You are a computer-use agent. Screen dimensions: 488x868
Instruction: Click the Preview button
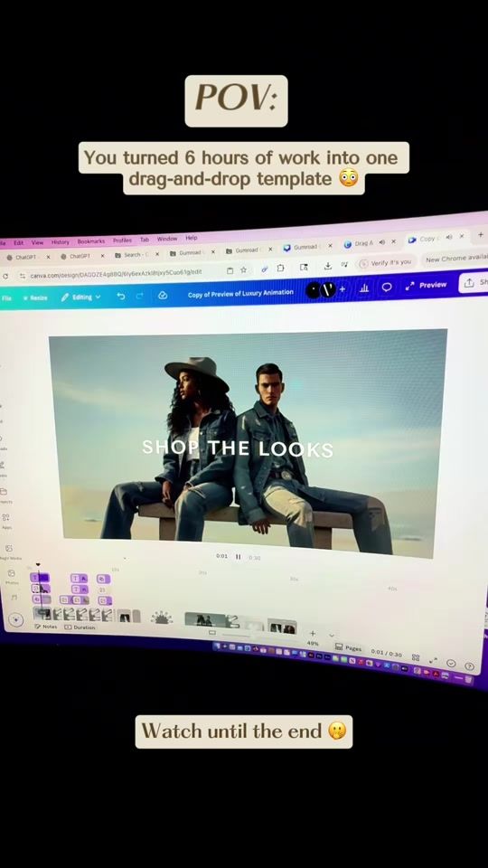[427, 285]
